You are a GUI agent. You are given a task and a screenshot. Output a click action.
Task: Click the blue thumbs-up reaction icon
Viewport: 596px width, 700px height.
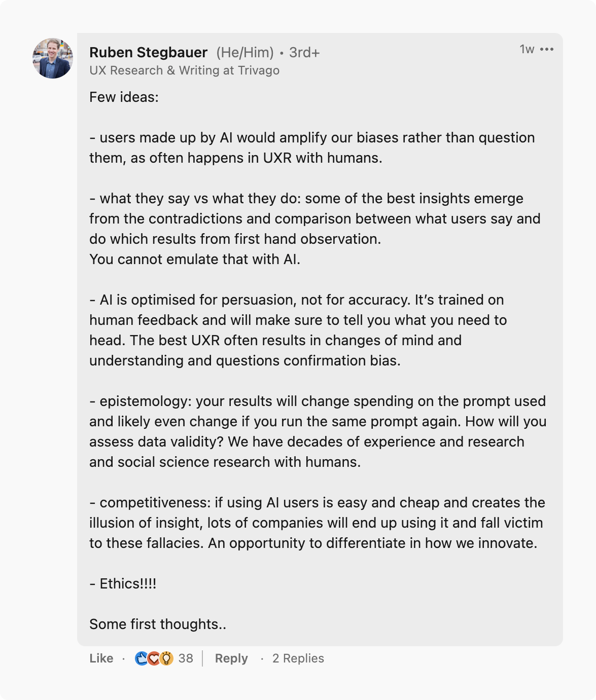[x=142, y=658]
